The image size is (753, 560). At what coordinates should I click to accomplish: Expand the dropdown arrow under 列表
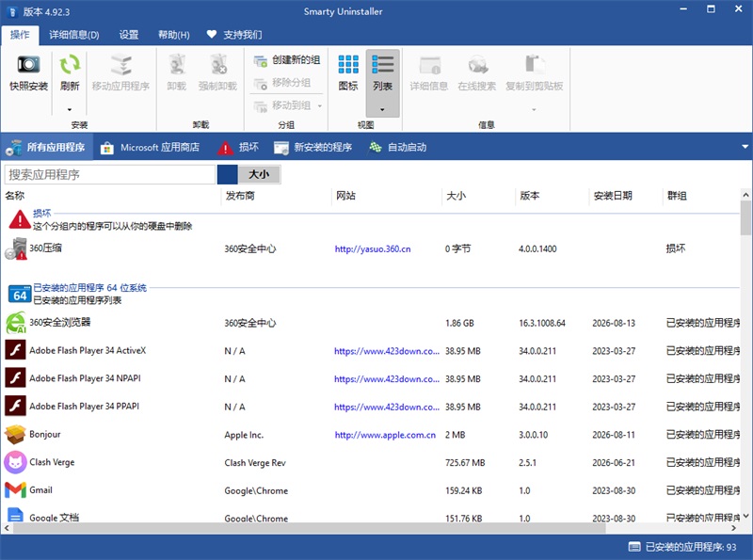382,109
